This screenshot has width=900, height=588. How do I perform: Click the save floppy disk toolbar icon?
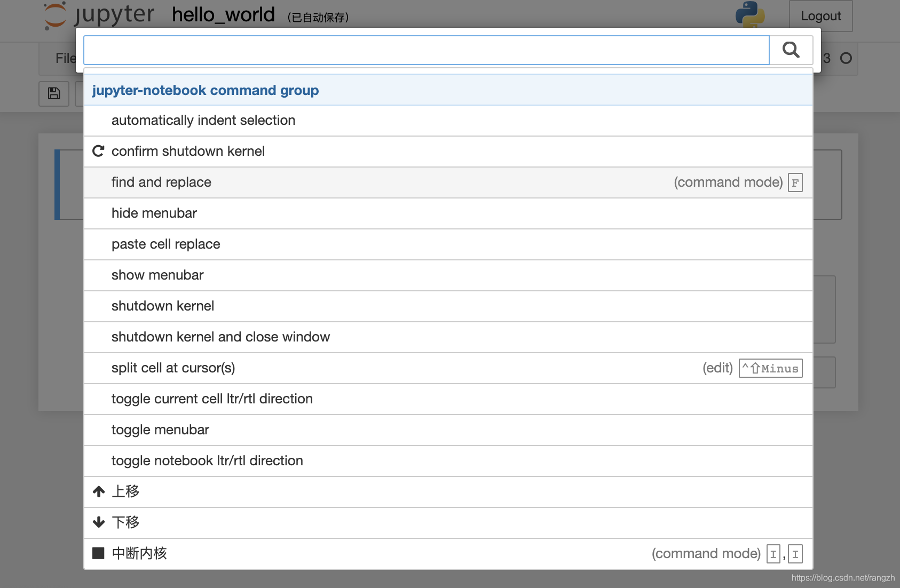54,93
